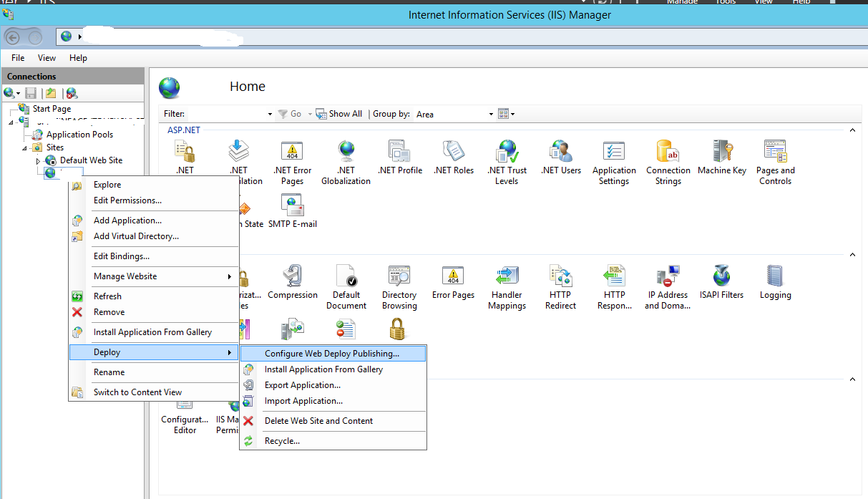Open Connection Strings feature
The width and height of the screenshot is (868, 499).
point(668,163)
